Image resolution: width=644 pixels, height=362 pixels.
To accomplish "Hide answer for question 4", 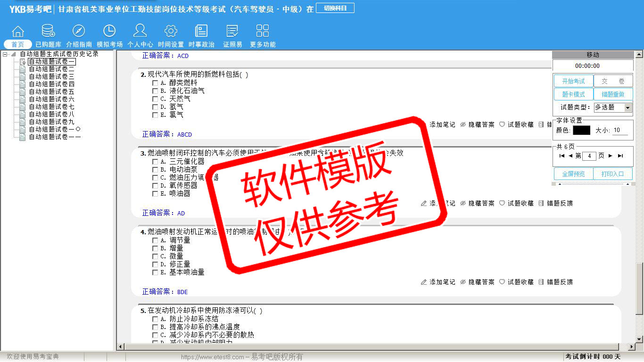I will (477, 282).
